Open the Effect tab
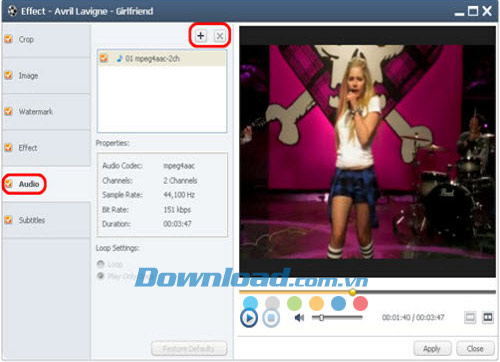Screen dimensions: 500x362 46,148
